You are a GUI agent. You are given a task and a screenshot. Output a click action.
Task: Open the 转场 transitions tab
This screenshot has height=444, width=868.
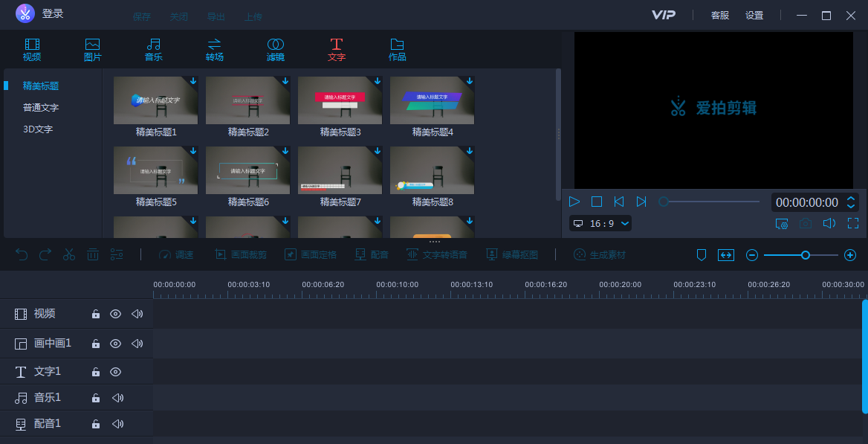[214, 50]
